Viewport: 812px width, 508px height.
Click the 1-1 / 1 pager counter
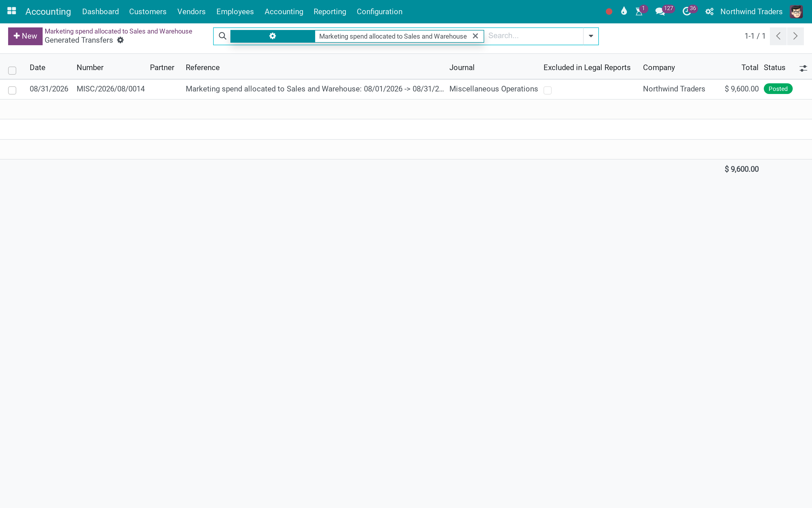755,36
